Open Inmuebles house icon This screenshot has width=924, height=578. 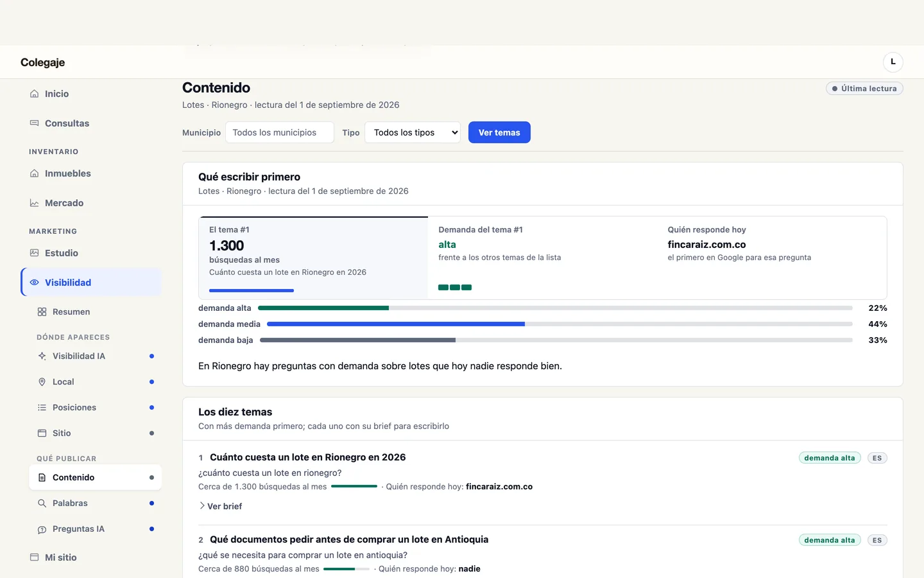pos(34,173)
